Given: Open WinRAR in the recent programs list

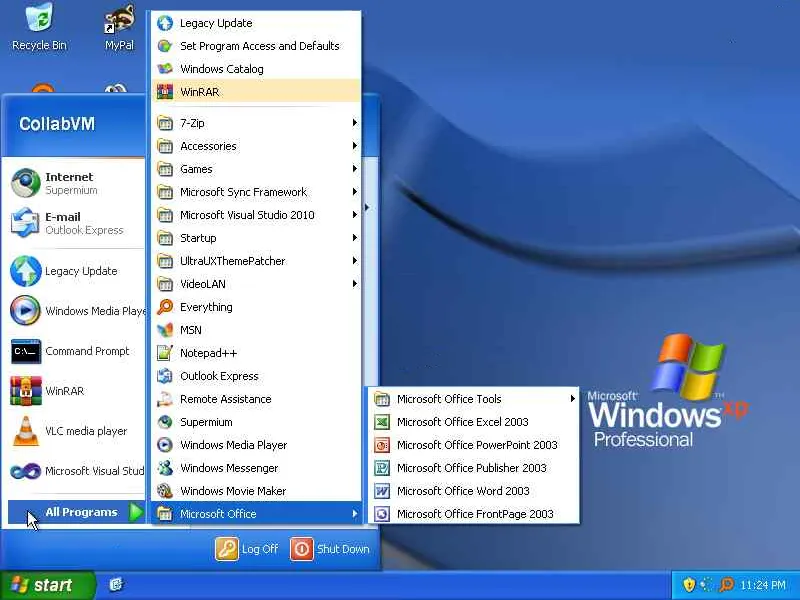Looking at the screenshot, I should tap(76, 391).
